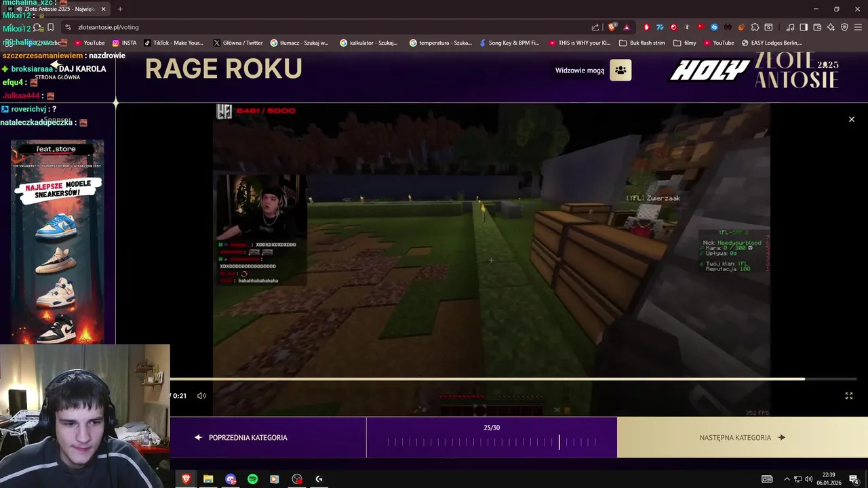The height and width of the screenshot is (488, 868).
Task: Click the feat.store sneakers ad banner
Action: pos(57,242)
